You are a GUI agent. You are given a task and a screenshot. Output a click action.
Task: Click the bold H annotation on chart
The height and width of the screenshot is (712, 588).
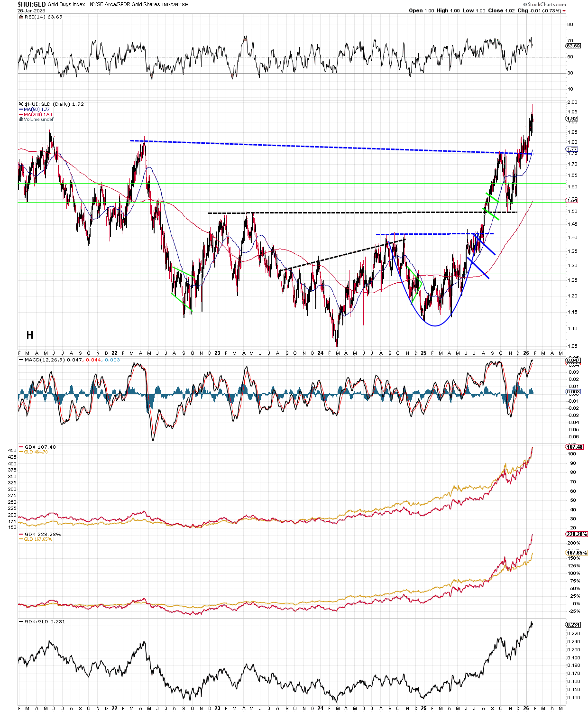click(x=30, y=335)
